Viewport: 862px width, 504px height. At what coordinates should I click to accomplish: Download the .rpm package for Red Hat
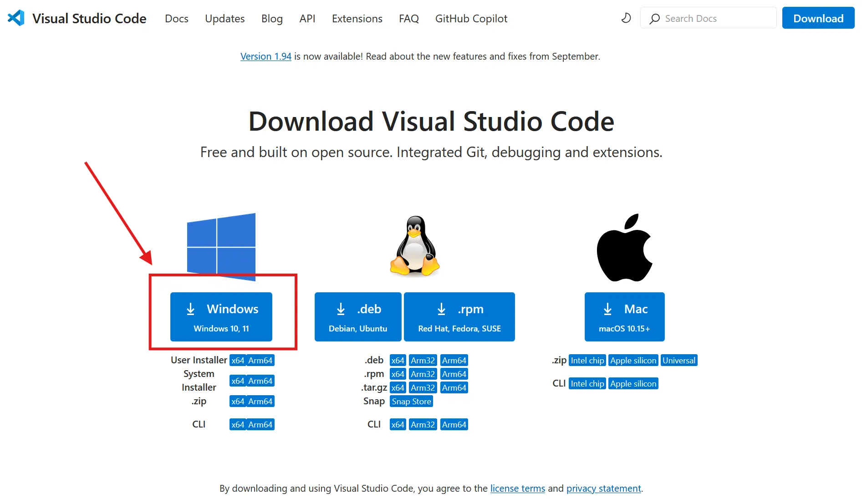click(x=459, y=317)
